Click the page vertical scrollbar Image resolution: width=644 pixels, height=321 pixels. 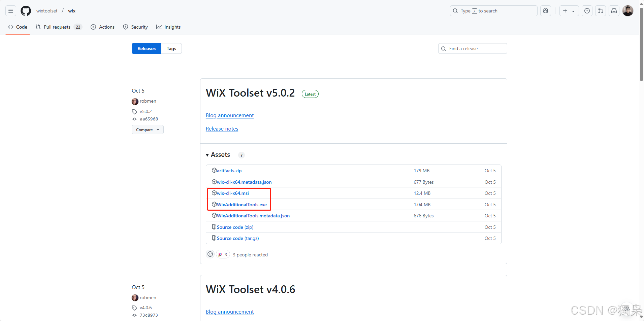coord(641,44)
